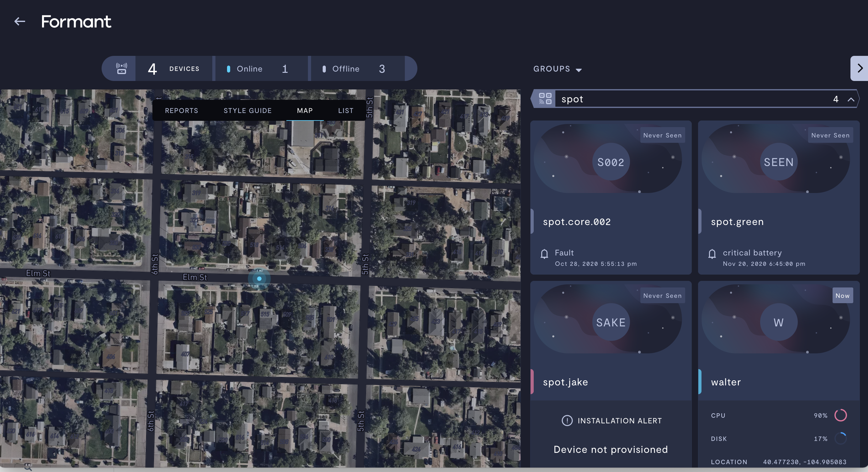Click the critical battery bell icon

click(x=712, y=254)
